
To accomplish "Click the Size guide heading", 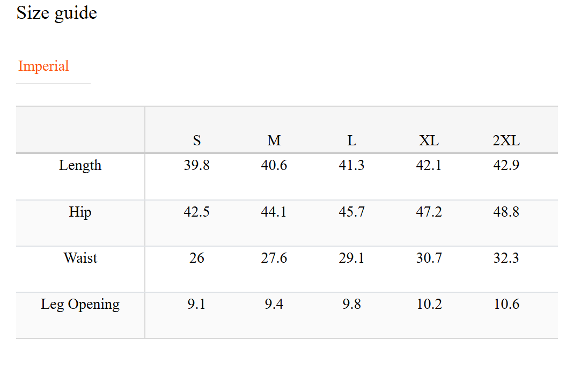I will 56,13.
